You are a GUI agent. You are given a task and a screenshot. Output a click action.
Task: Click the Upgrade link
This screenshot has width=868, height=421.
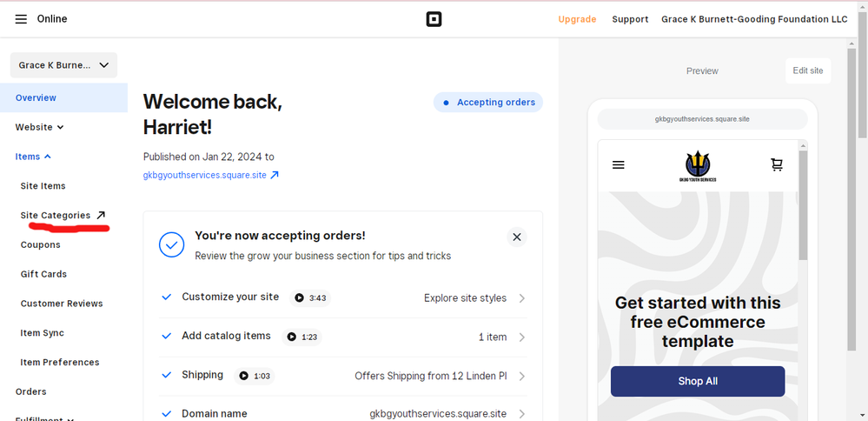[577, 19]
